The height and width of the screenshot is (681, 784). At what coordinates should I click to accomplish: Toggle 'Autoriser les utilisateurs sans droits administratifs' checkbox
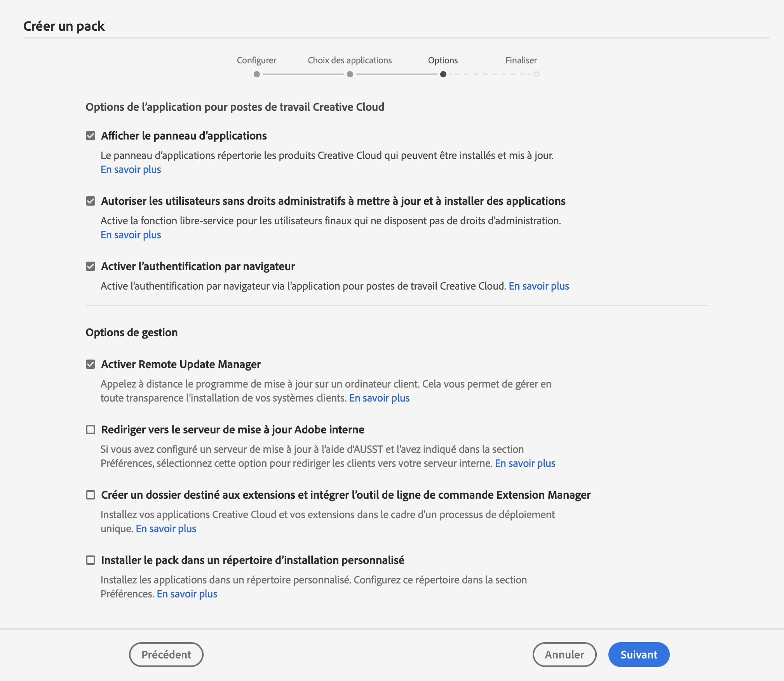coord(91,201)
